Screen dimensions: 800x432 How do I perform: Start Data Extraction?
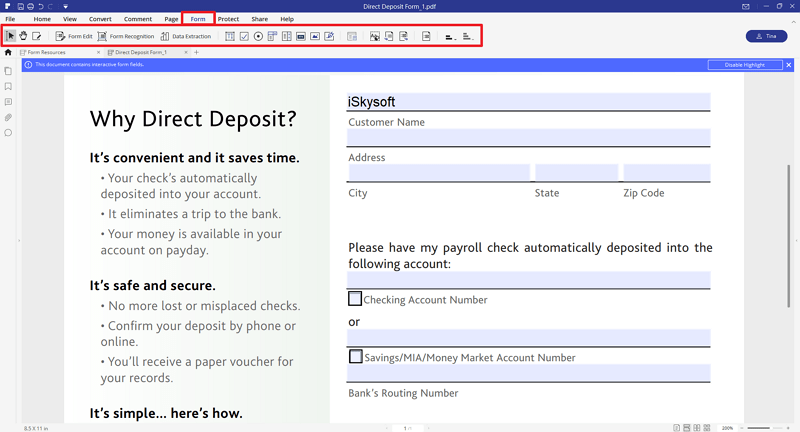(x=186, y=36)
